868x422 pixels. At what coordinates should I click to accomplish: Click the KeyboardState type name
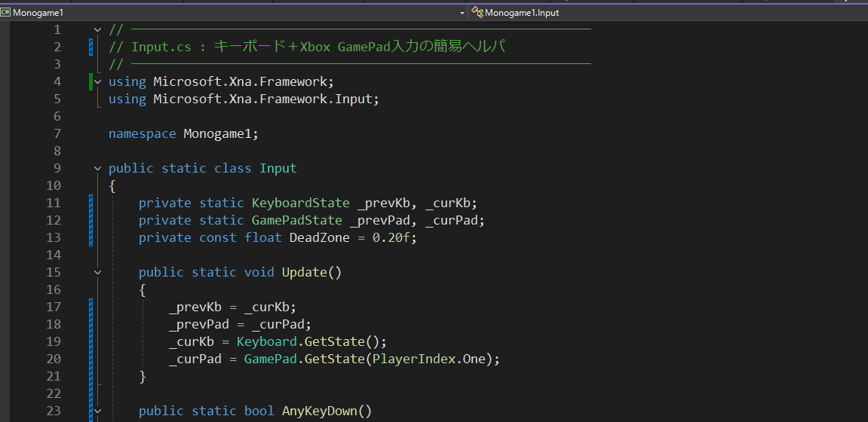(x=300, y=203)
